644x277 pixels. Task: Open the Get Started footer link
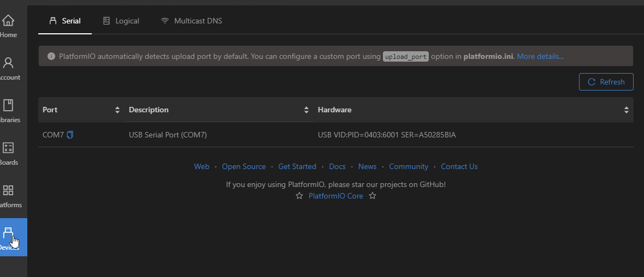[x=297, y=166]
